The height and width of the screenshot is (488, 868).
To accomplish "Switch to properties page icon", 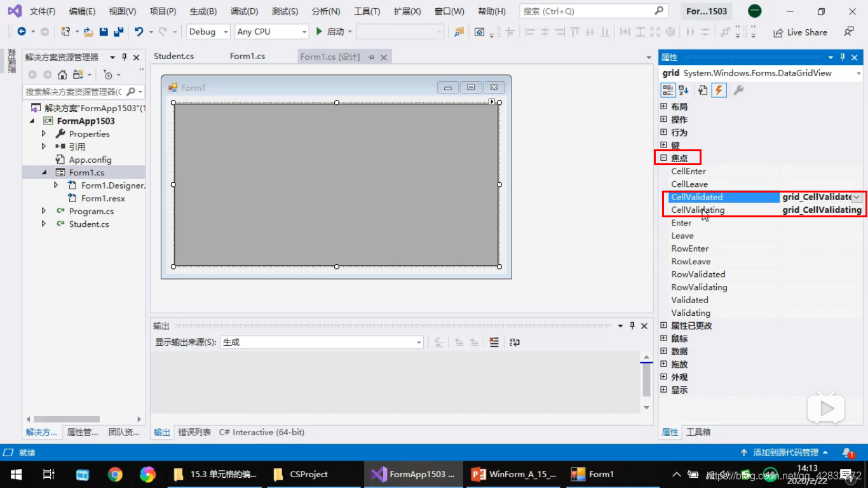I will click(702, 90).
